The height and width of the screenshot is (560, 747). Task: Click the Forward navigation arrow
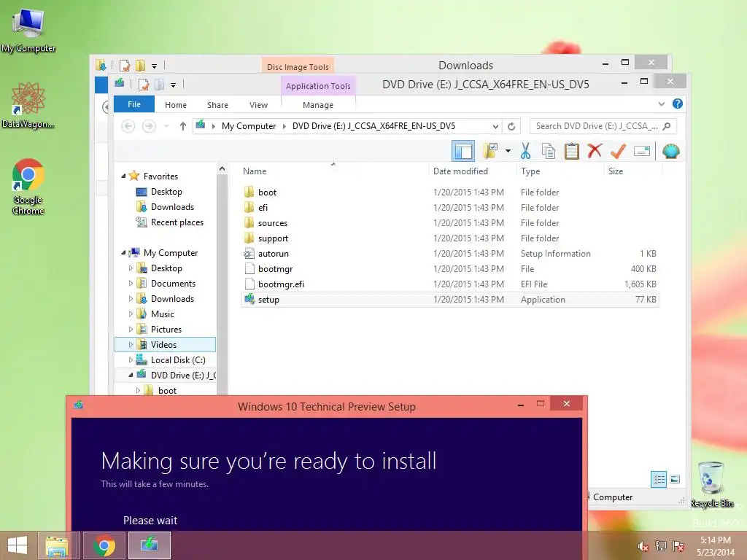tap(149, 126)
